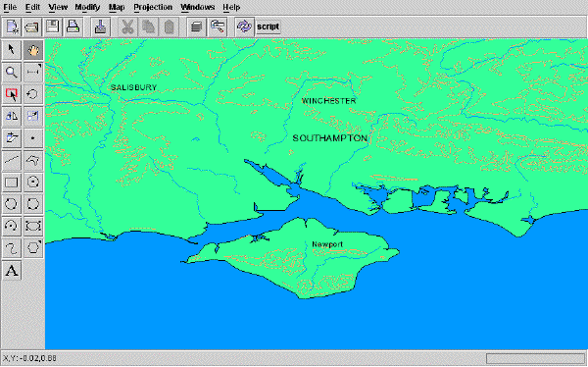Open the File menu

tap(10, 7)
